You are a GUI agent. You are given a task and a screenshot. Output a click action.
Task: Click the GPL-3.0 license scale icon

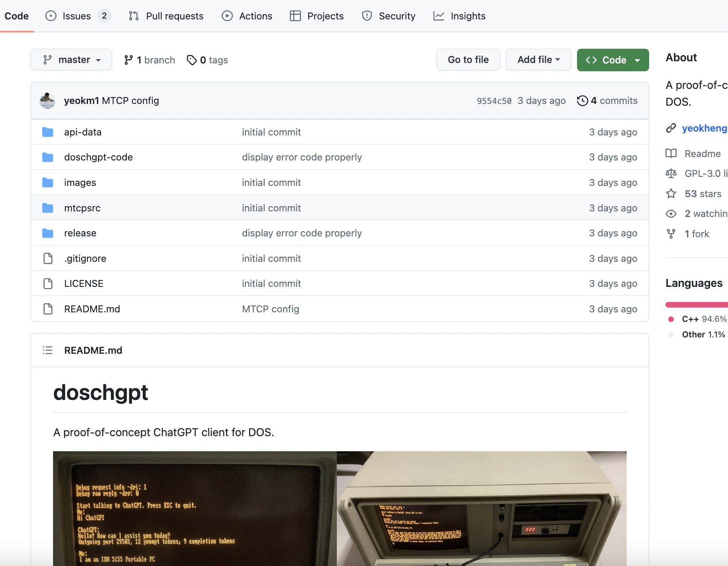tap(671, 173)
